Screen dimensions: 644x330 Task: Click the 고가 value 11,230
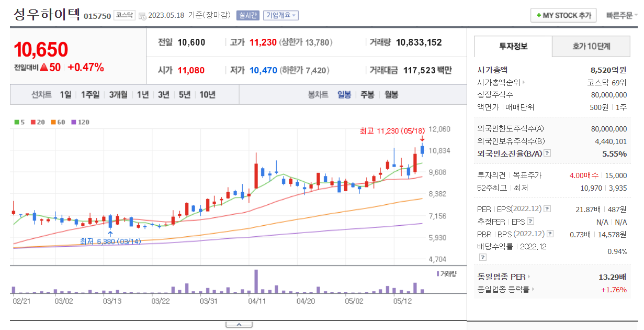pyautogui.click(x=263, y=42)
